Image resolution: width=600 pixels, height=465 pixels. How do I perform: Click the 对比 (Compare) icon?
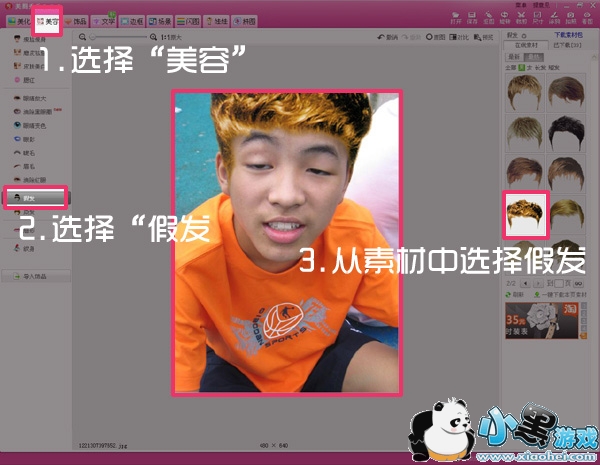[x=463, y=37]
